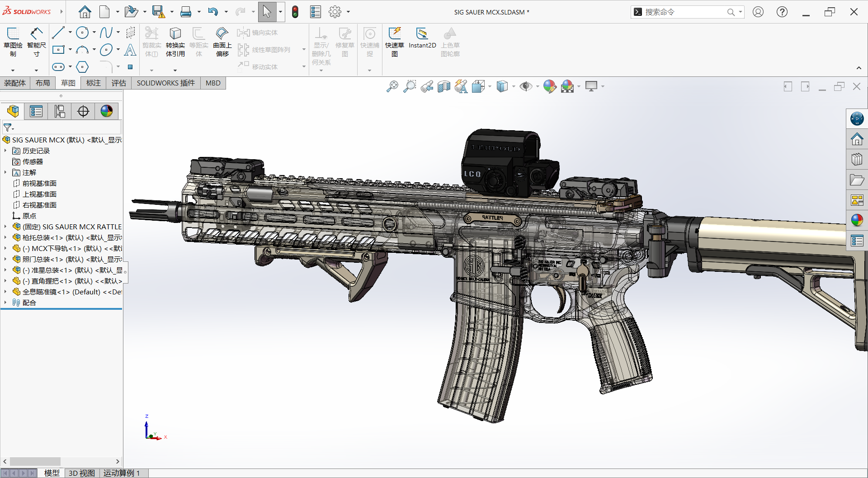Open the Design Library task pane tab
Screen dimensions: 868x478
tap(857, 159)
